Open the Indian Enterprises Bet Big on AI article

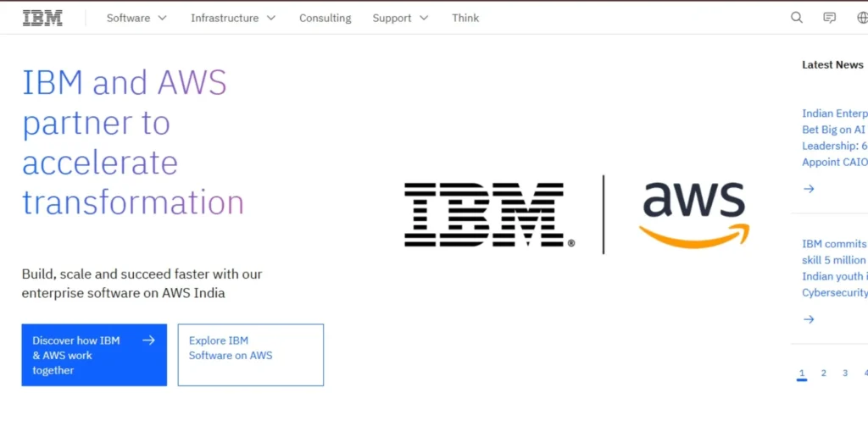click(835, 138)
